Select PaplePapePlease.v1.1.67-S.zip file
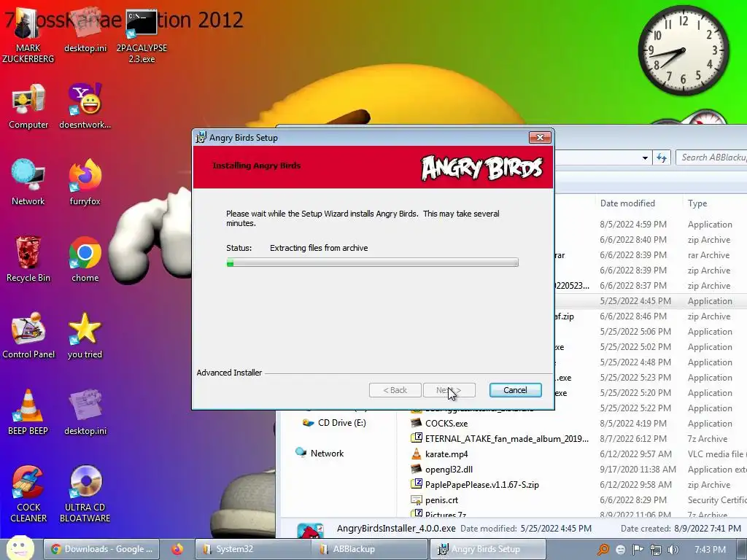The height and width of the screenshot is (560, 747). [x=474, y=485]
